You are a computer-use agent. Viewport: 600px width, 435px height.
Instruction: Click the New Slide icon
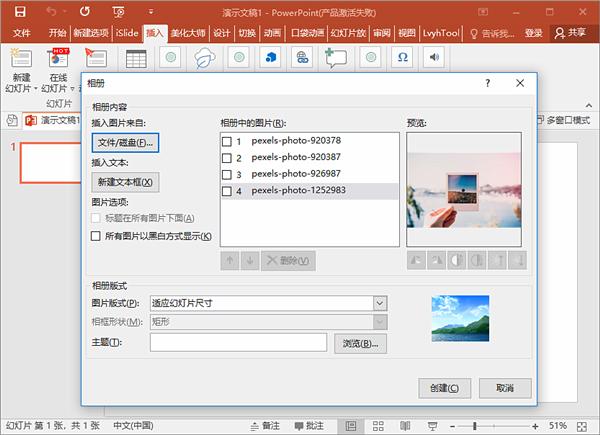click(x=21, y=59)
